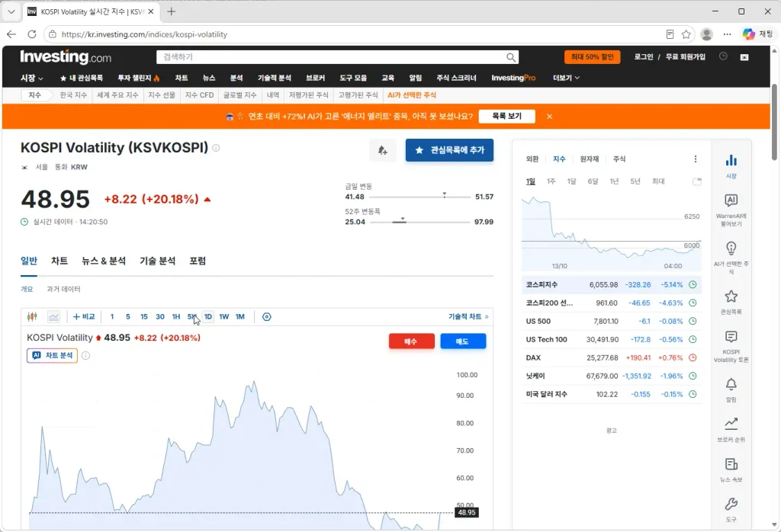Click the create alert bell-plus icon
This screenshot has width=781, height=532.
[x=383, y=150]
